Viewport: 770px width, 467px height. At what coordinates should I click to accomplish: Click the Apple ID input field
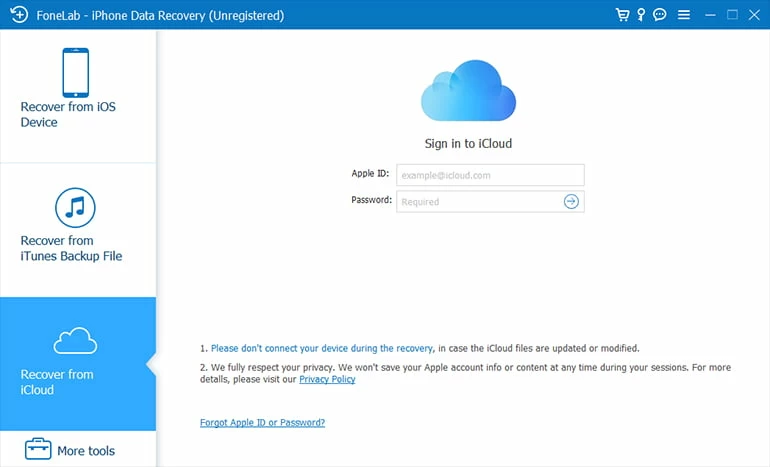[490, 175]
